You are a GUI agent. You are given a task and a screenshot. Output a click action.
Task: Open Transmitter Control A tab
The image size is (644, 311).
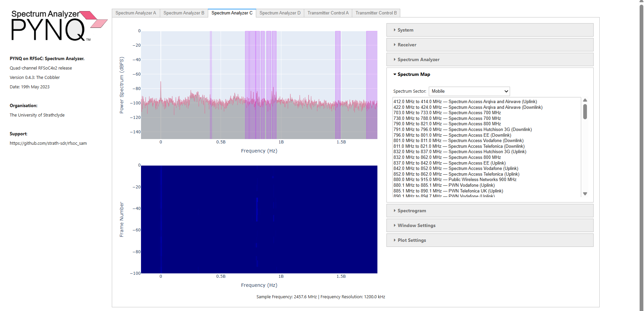[x=328, y=13]
